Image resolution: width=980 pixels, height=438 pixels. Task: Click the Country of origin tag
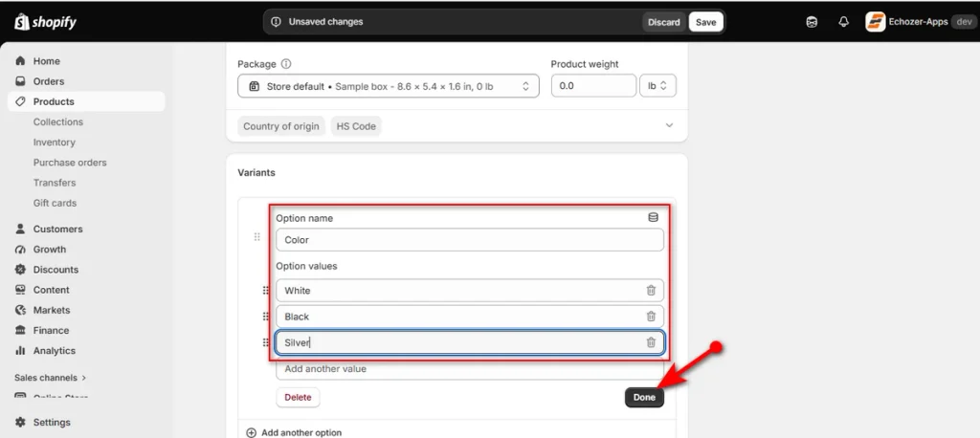tap(281, 126)
